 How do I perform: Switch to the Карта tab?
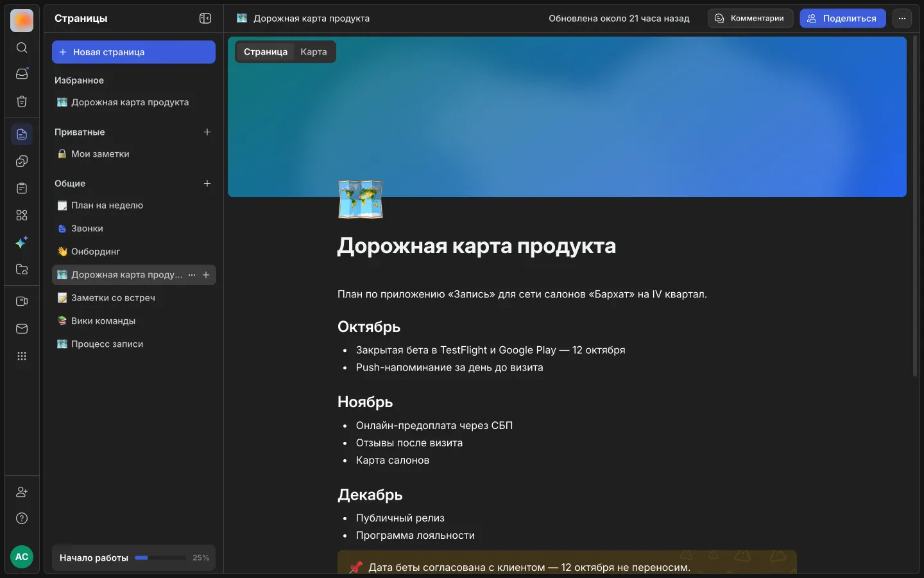click(314, 52)
